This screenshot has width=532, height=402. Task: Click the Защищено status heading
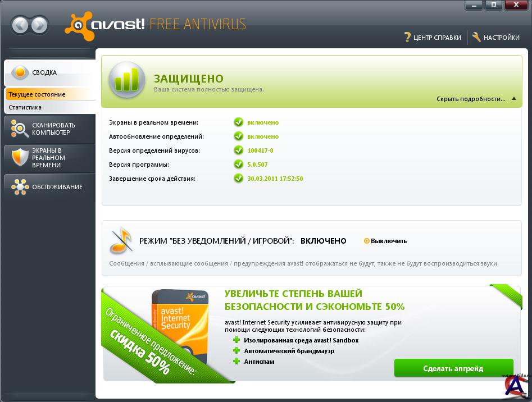click(x=189, y=79)
